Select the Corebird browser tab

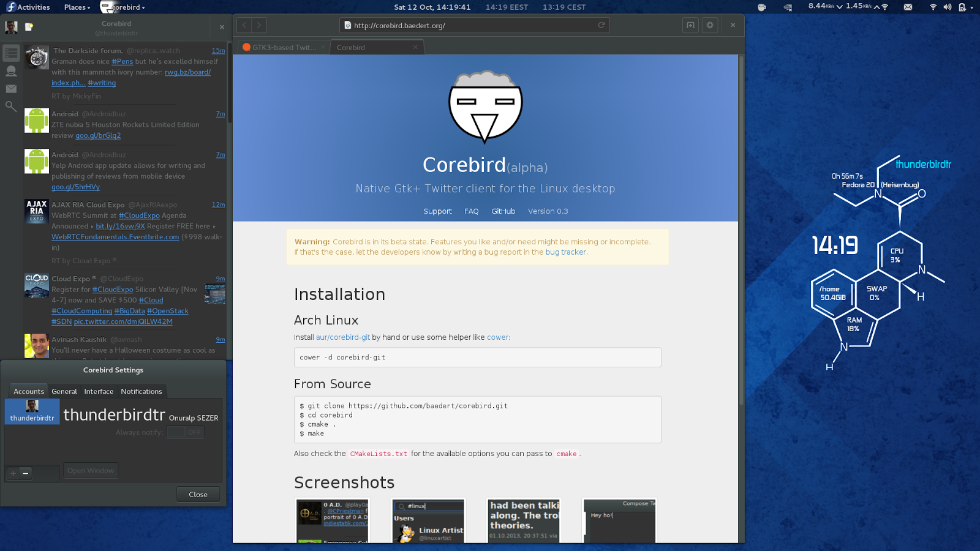point(377,47)
